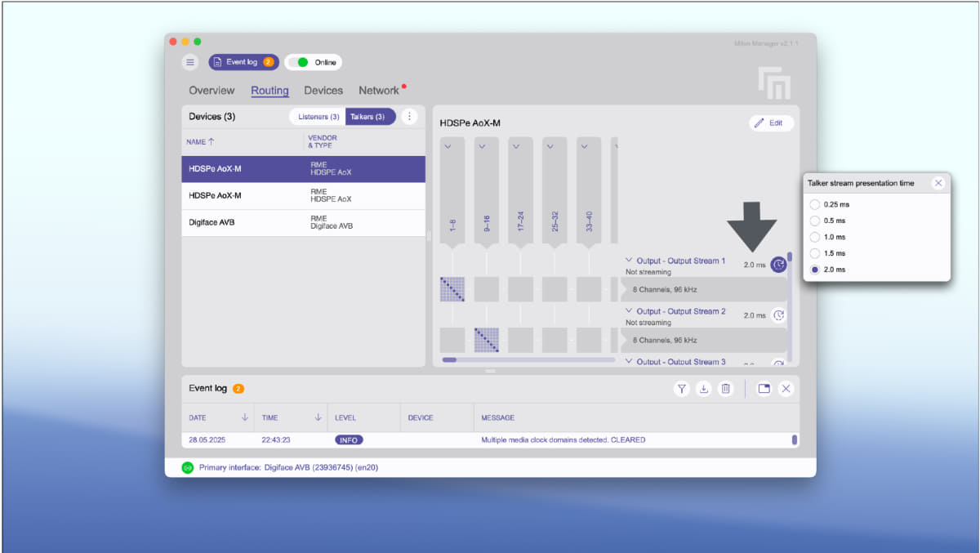Sort event log by DATE arrow

pyautogui.click(x=245, y=417)
